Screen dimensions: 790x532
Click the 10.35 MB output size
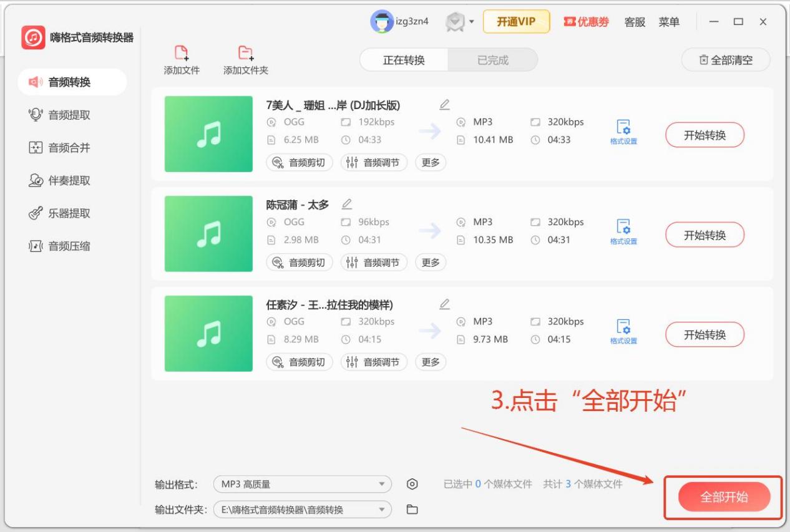click(x=493, y=239)
